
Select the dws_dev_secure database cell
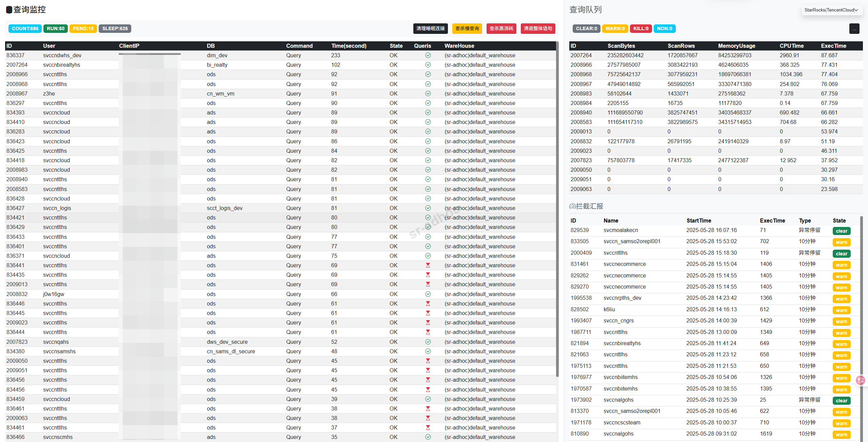point(227,342)
